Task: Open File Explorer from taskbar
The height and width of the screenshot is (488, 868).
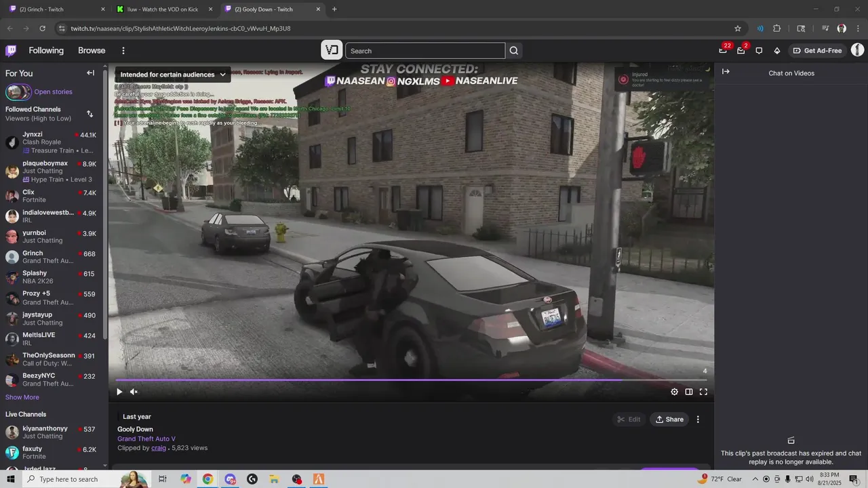Action: click(x=275, y=479)
